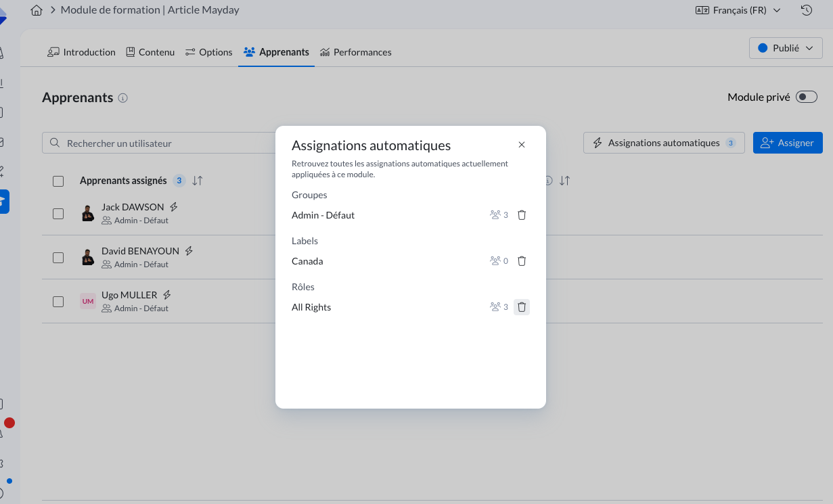Switch to the Performances tab
Image resolution: width=833 pixels, height=504 pixels.
click(356, 52)
